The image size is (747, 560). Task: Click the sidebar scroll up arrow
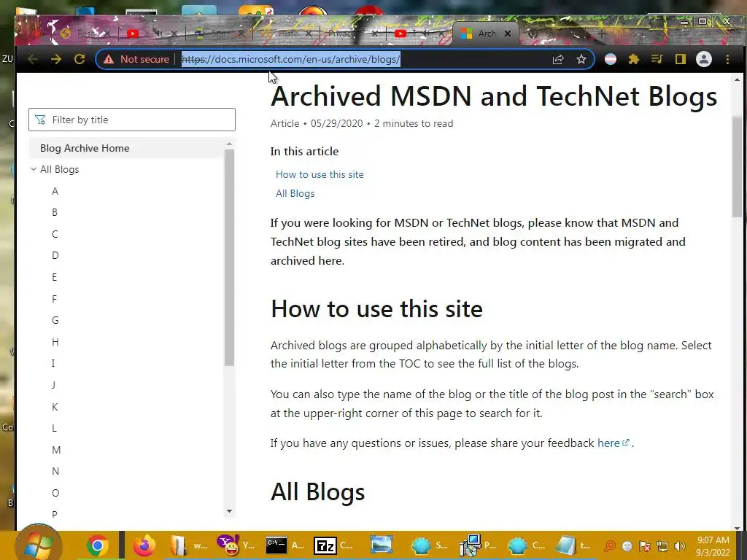click(x=229, y=144)
